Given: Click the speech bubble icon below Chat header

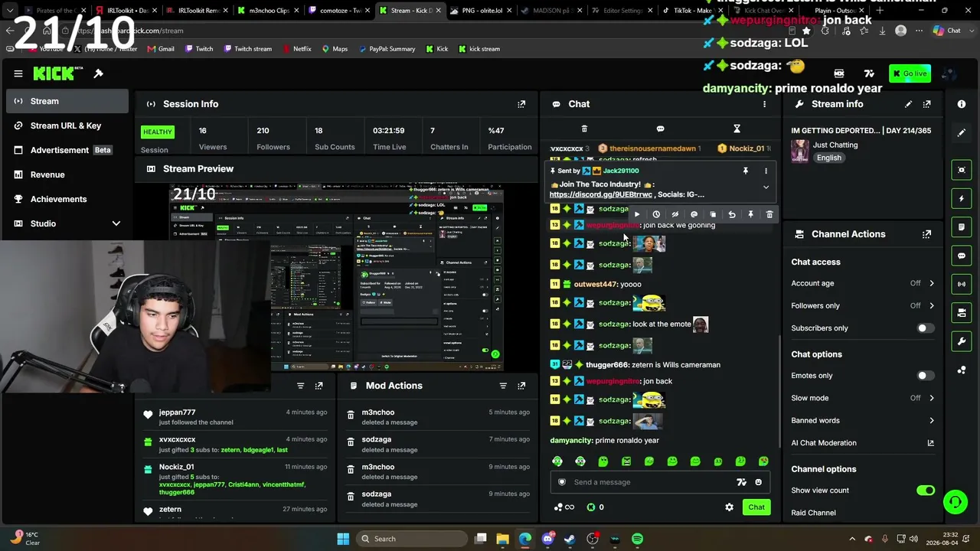Looking at the screenshot, I should click(660, 129).
